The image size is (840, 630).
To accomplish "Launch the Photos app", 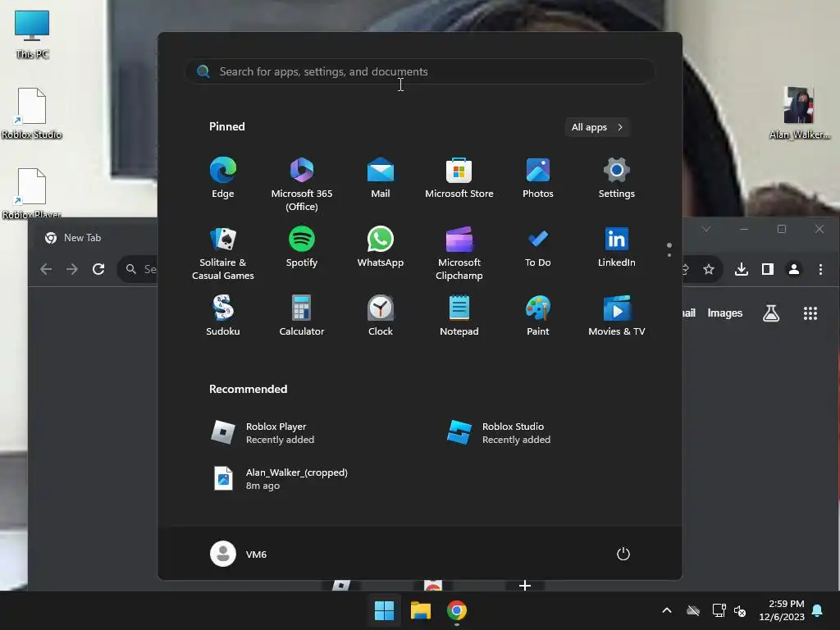I will [538, 178].
